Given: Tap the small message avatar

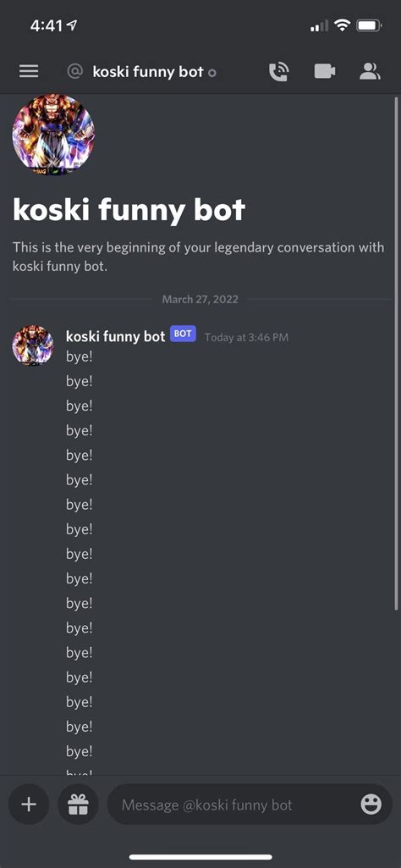Looking at the screenshot, I should pos(33,346).
